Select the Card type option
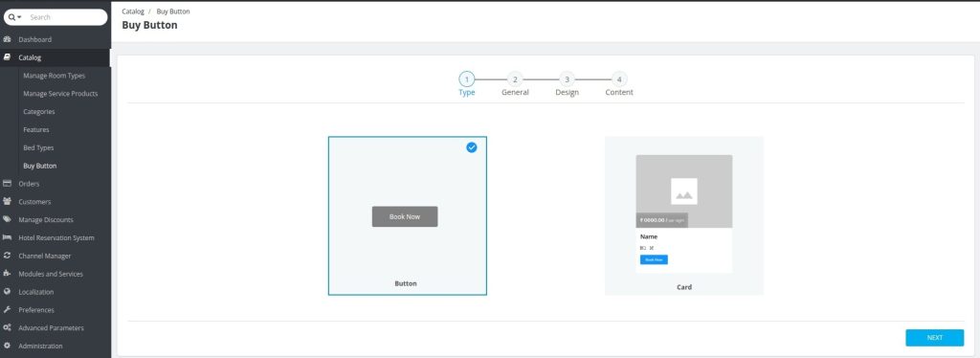This screenshot has width=980, height=358. point(684,215)
